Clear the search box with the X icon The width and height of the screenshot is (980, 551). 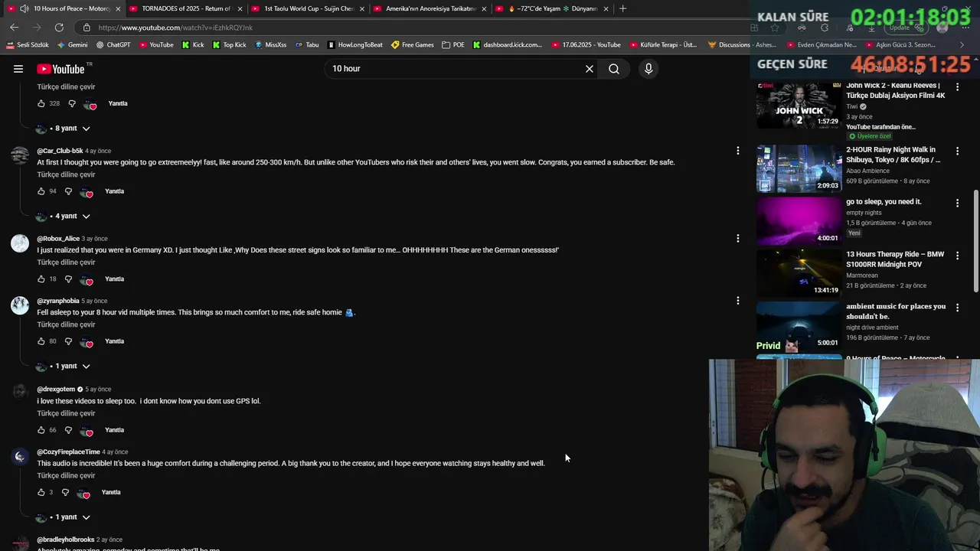coord(590,69)
